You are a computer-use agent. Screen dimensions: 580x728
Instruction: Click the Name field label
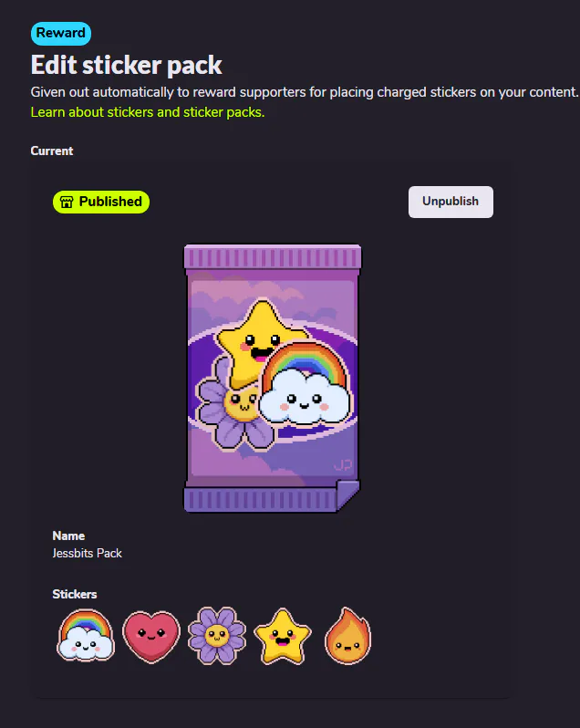(68, 536)
